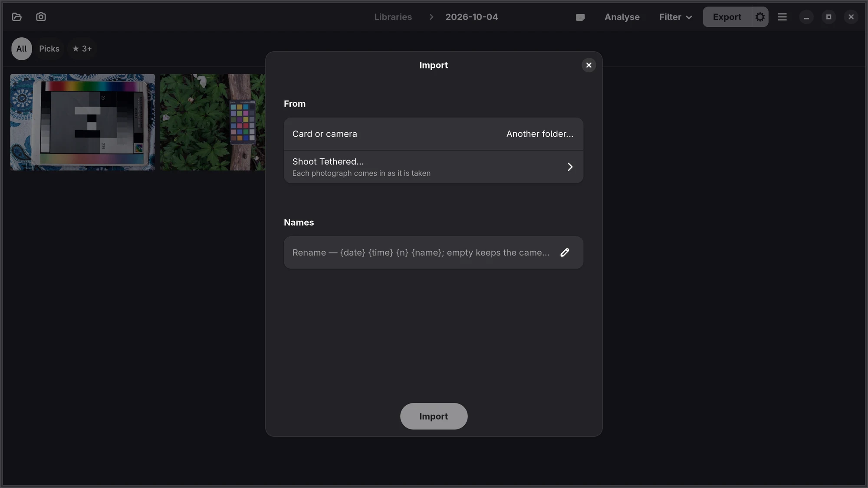Minimize the application window
Image resolution: width=868 pixels, height=488 pixels.
(x=806, y=17)
